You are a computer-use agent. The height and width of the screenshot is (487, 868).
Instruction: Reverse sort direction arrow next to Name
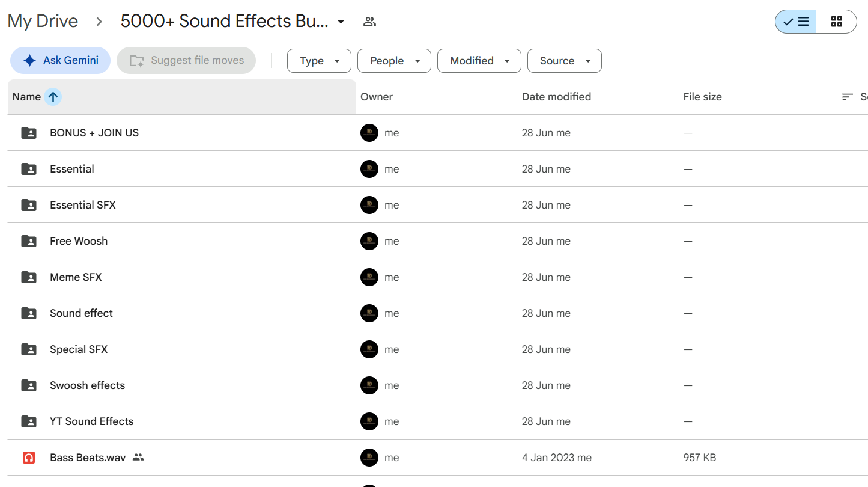pos(53,97)
